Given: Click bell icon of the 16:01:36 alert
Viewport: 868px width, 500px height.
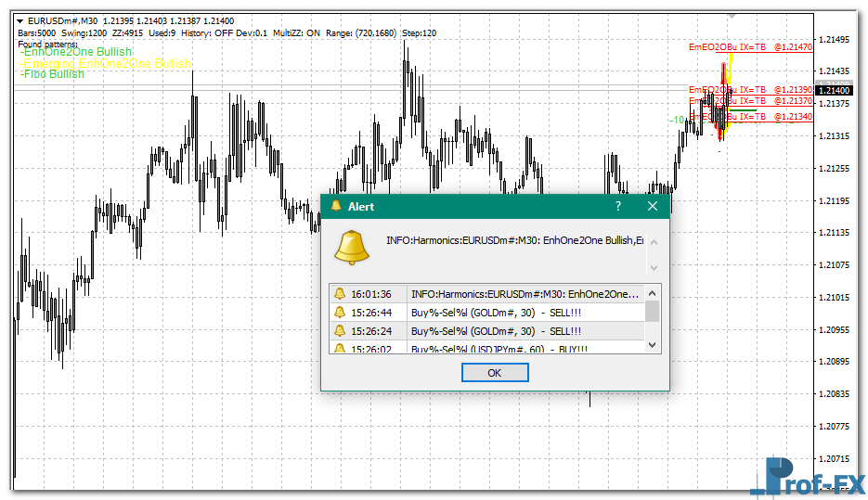Looking at the screenshot, I should tap(340, 294).
